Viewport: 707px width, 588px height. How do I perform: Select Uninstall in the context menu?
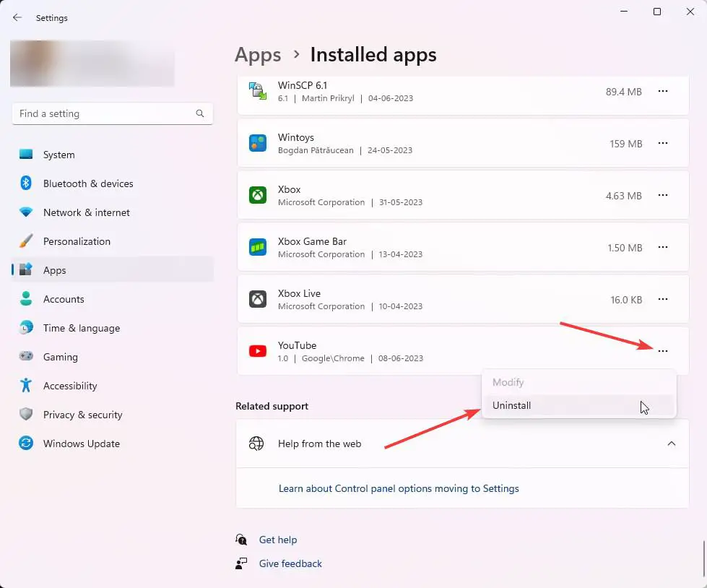point(511,405)
